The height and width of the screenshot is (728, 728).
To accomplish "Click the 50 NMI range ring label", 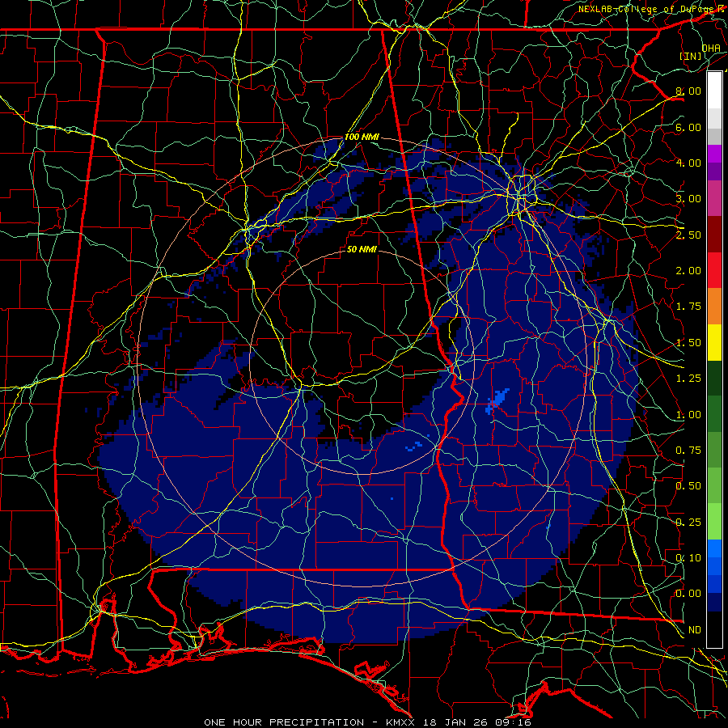I will (x=362, y=249).
